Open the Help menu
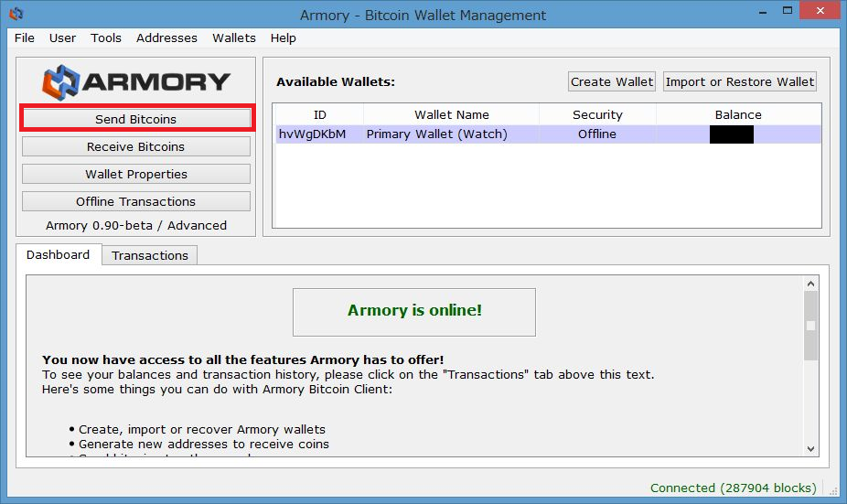 pyautogui.click(x=283, y=38)
